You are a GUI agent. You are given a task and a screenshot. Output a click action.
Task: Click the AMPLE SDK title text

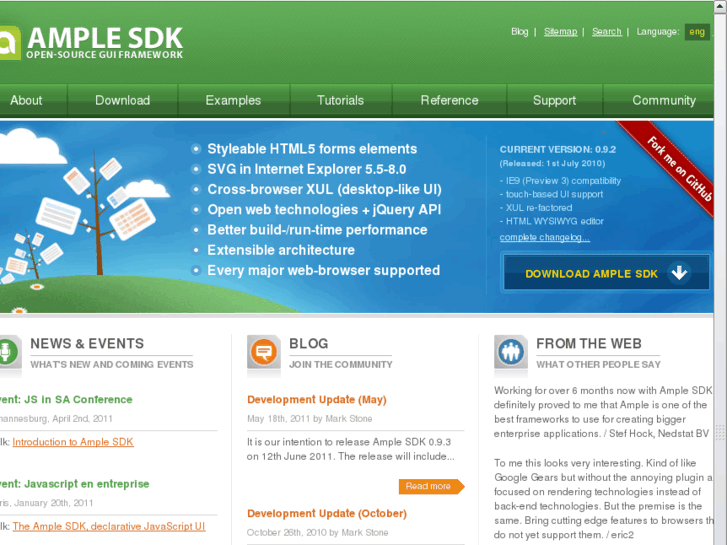[x=105, y=38]
